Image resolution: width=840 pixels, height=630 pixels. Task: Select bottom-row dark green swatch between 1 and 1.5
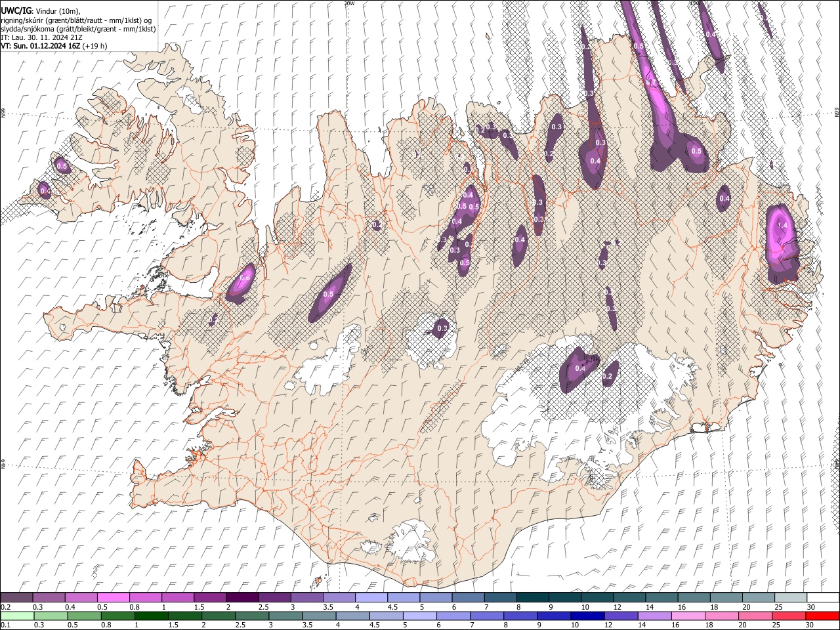pyautogui.click(x=151, y=616)
